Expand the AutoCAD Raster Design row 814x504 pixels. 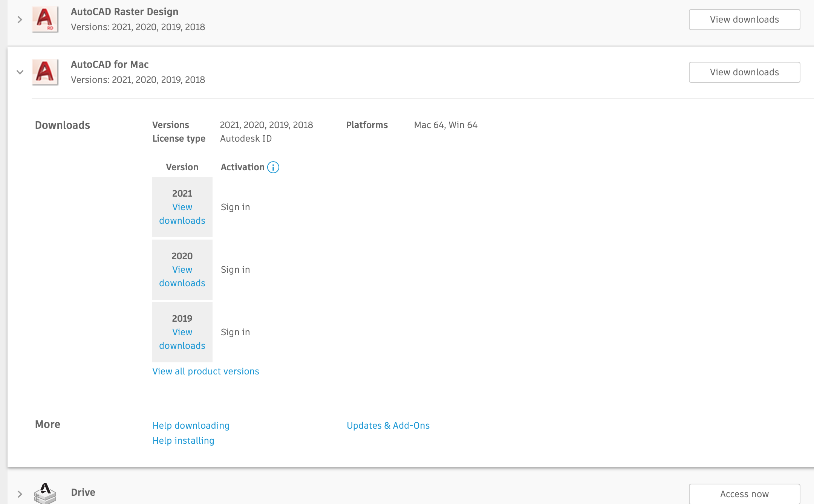[x=20, y=19]
